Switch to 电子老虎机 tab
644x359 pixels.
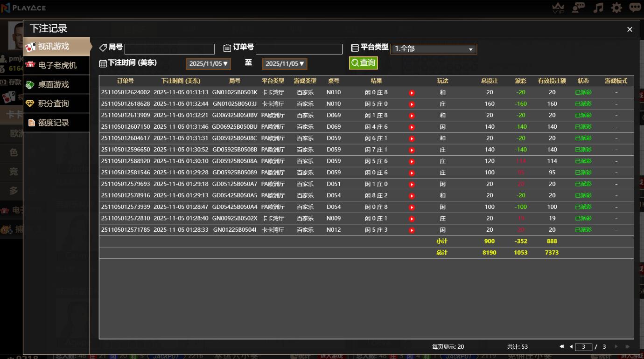click(x=57, y=65)
